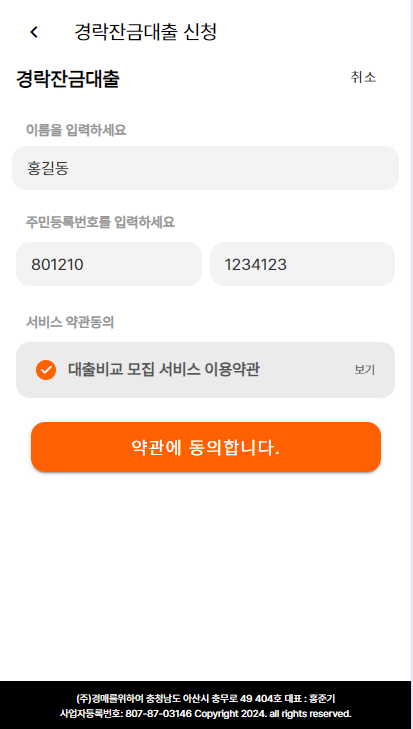Open terms via the 보기 link
This screenshot has height=729, width=413.
pos(365,370)
